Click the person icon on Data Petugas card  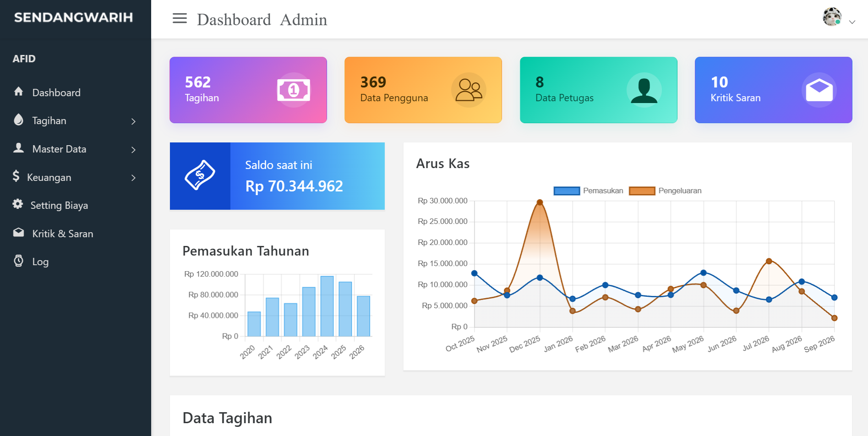(644, 90)
